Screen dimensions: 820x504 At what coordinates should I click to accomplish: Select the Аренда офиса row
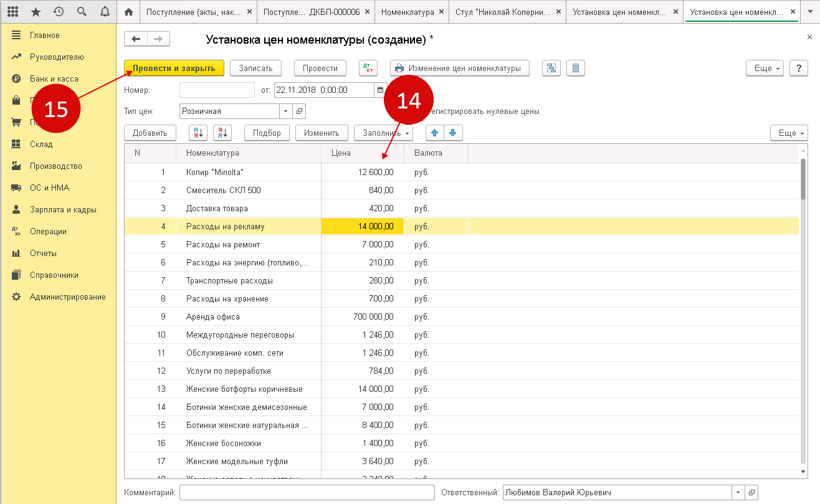click(x=461, y=316)
